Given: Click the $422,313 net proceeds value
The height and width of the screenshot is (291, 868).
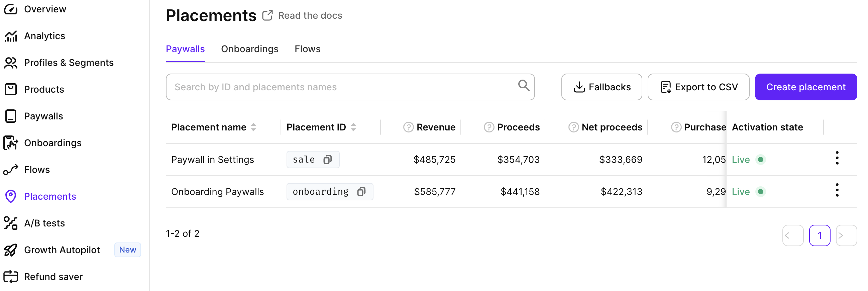Looking at the screenshot, I should (x=621, y=192).
